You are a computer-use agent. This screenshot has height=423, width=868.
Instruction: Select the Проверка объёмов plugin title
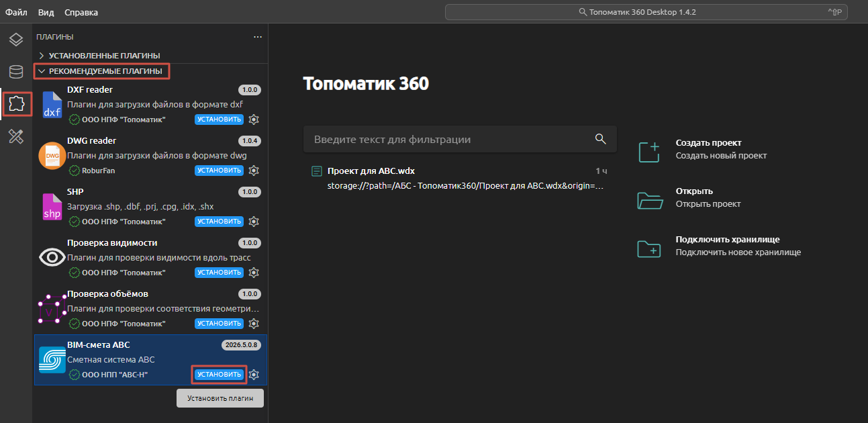[x=108, y=294]
